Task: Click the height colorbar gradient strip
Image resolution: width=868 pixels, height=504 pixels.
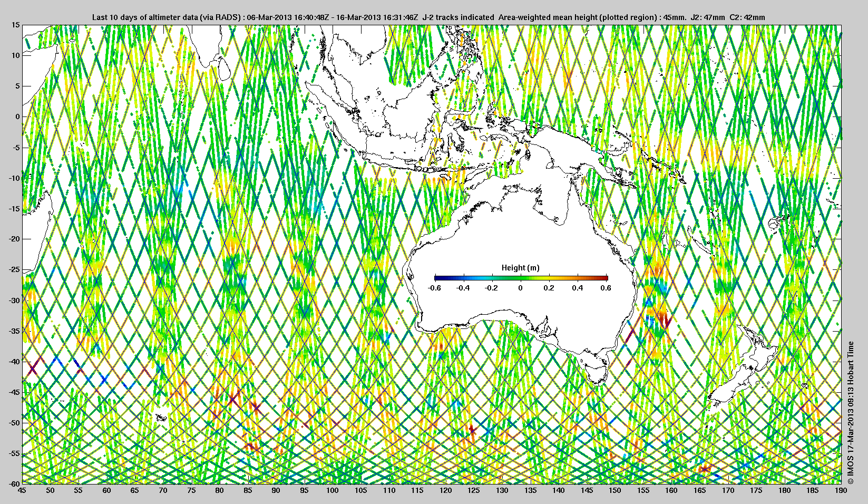Action: 521,278
